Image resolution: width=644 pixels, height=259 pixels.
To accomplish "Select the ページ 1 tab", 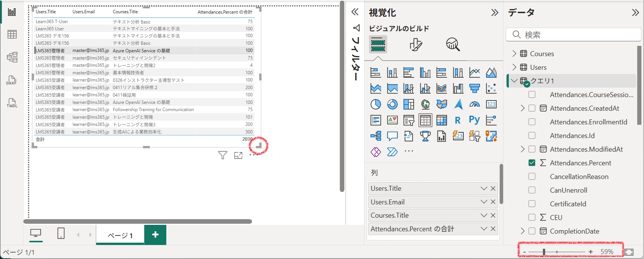I will pos(120,235).
